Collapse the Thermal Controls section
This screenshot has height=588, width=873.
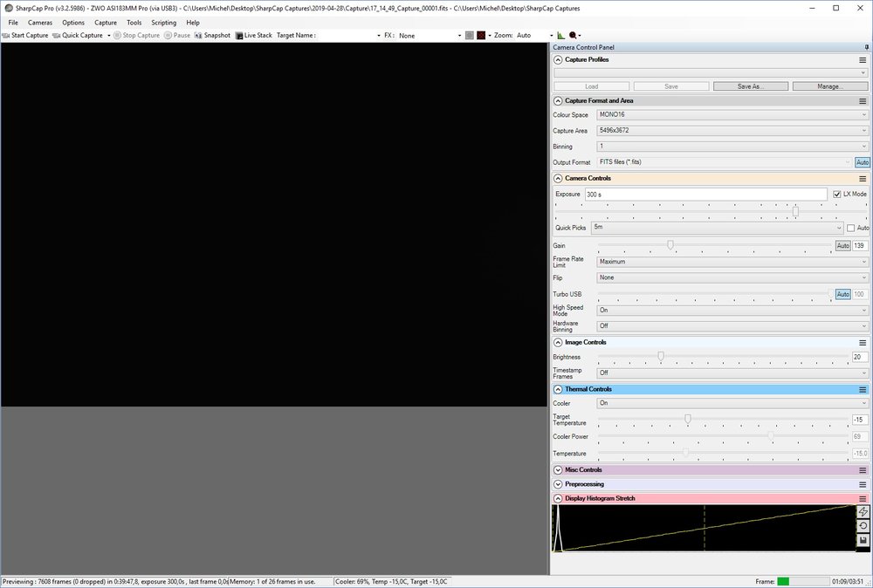click(x=558, y=389)
